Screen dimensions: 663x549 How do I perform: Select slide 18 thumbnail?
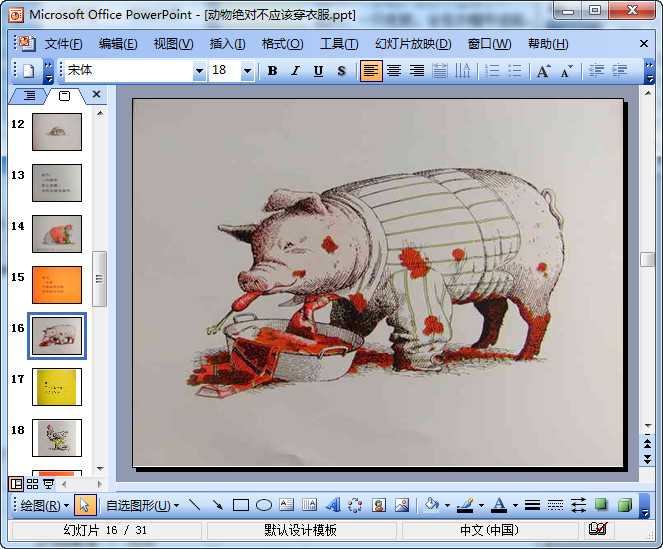(x=57, y=438)
